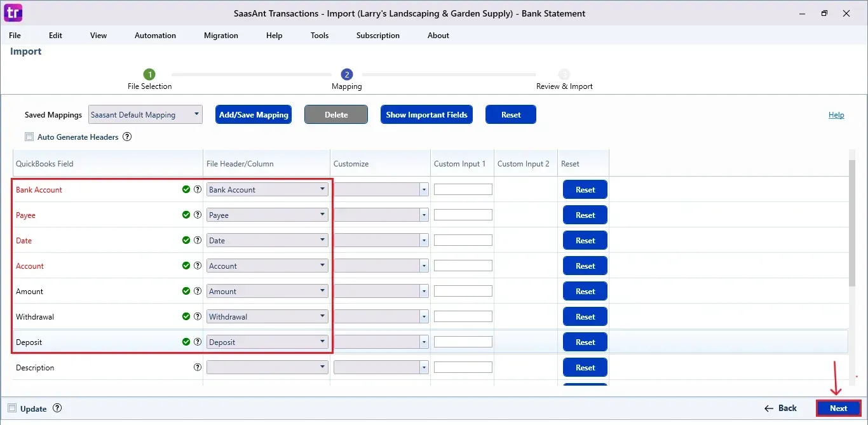The width and height of the screenshot is (868, 425).
Task: Click the step 1 File Selection circle
Action: 149,74
